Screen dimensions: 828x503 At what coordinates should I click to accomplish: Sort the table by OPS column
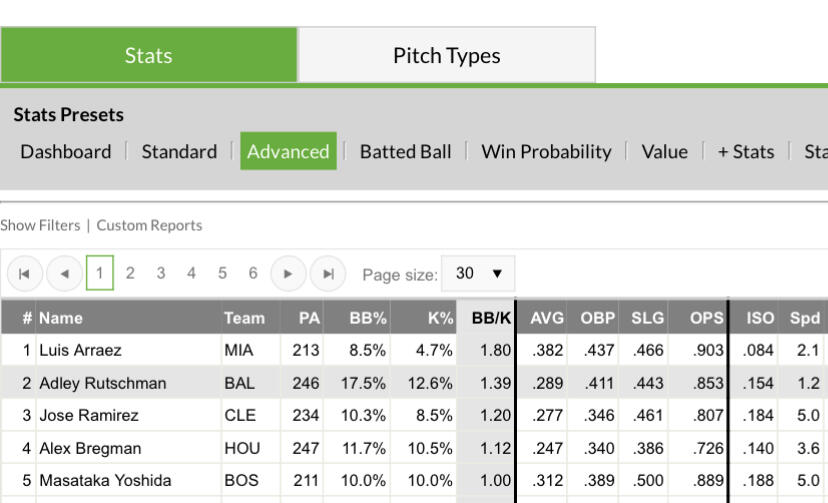coord(706,318)
